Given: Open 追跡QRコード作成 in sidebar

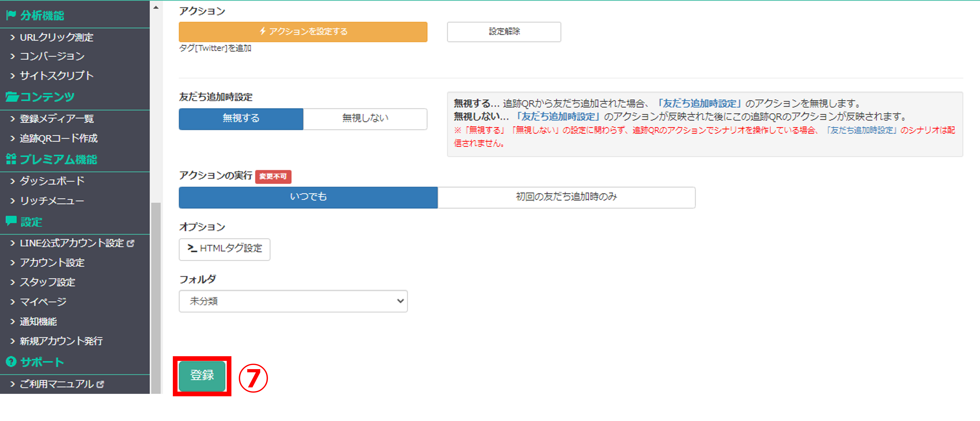Looking at the screenshot, I should point(59,138).
